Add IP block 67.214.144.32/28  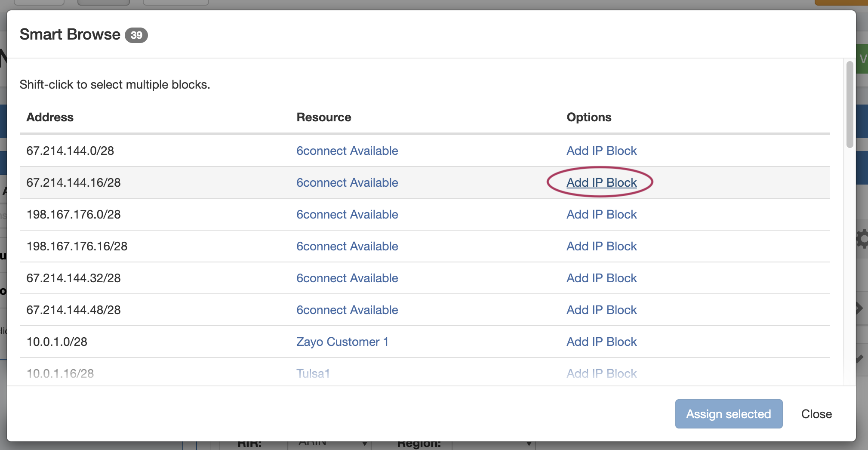[x=601, y=278]
